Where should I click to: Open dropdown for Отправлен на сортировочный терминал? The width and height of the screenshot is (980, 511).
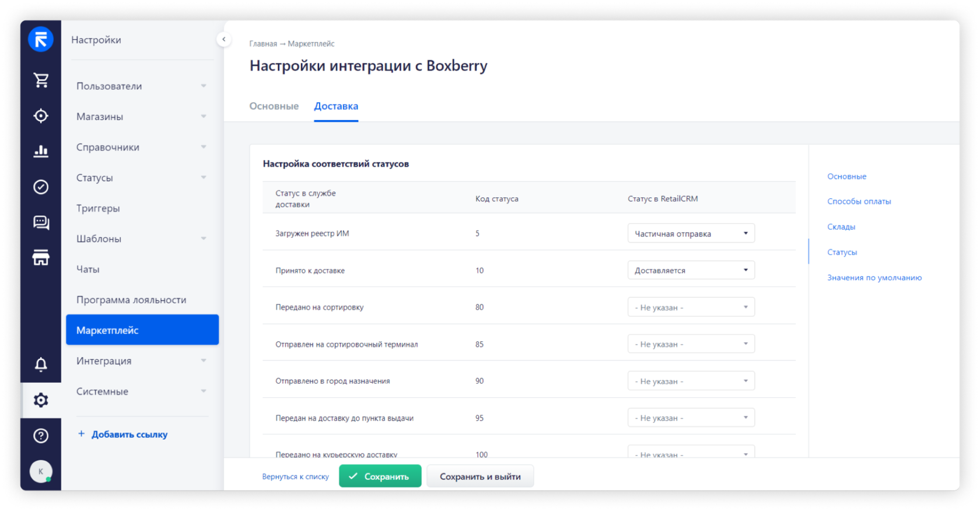[691, 344]
